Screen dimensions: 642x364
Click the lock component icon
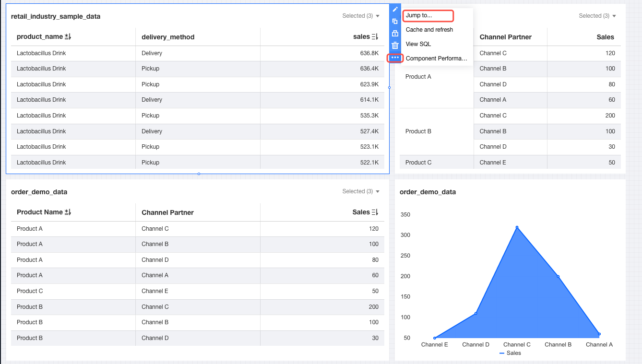click(x=395, y=34)
